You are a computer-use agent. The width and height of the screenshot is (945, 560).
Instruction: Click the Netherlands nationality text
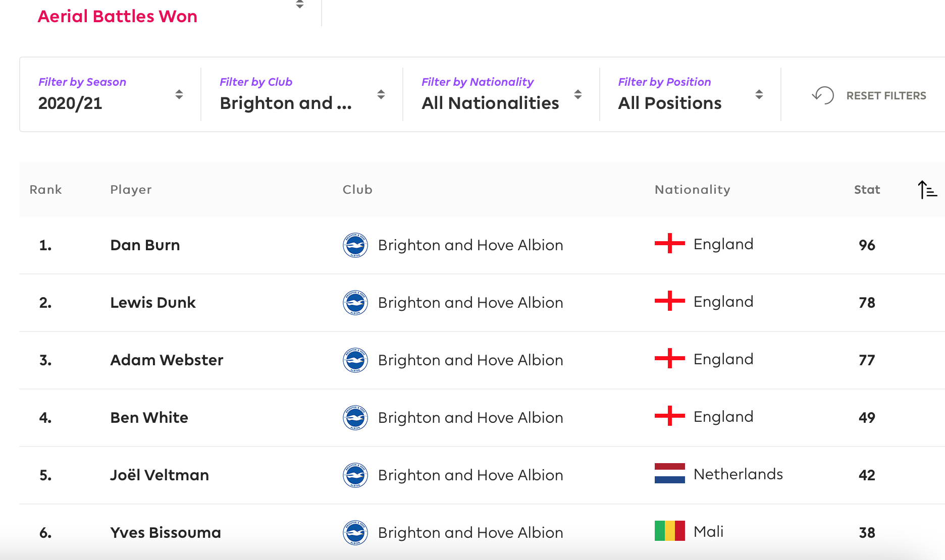click(738, 474)
